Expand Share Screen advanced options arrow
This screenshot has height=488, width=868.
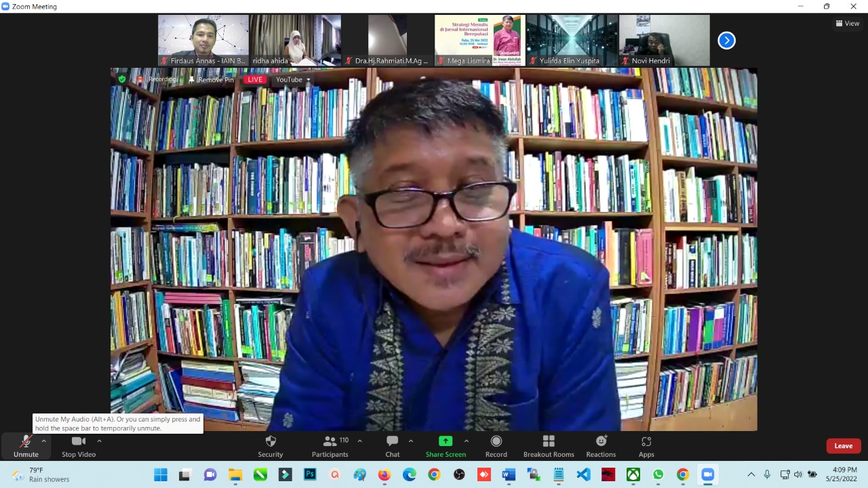(x=467, y=441)
